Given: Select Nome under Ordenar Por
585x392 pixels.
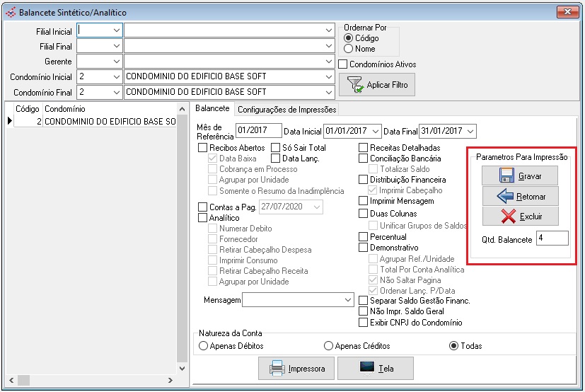Looking at the screenshot, I should tap(348, 49).
